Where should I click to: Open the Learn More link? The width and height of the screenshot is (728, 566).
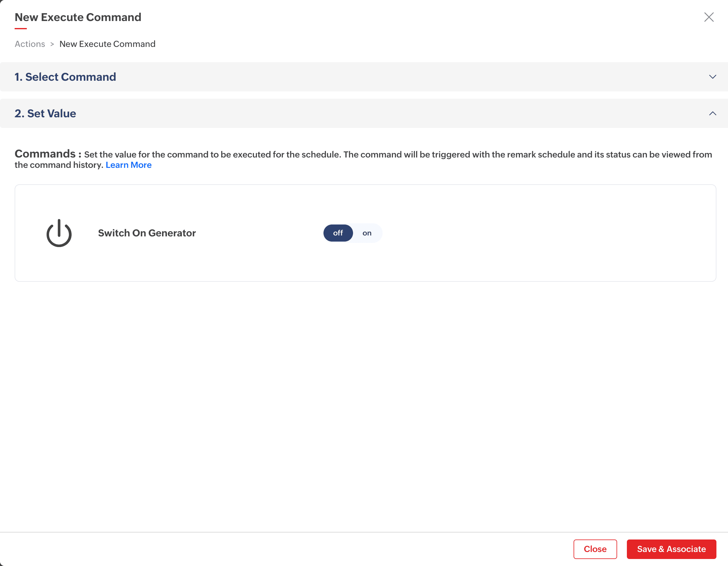point(128,165)
